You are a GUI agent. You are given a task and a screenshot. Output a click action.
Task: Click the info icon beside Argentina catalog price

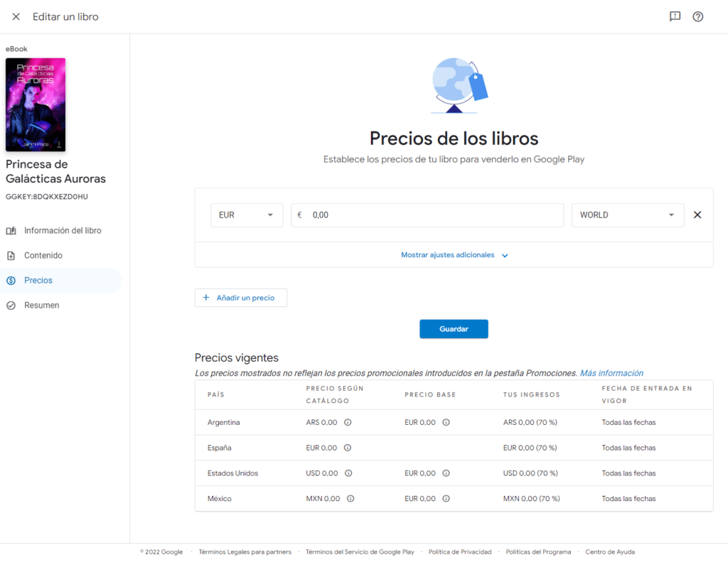tap(348, 422)
